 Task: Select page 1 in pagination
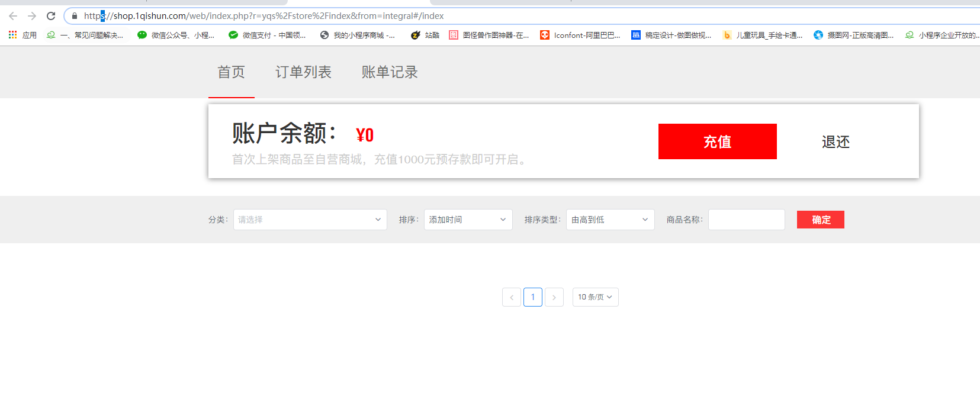tap(533, 297)
